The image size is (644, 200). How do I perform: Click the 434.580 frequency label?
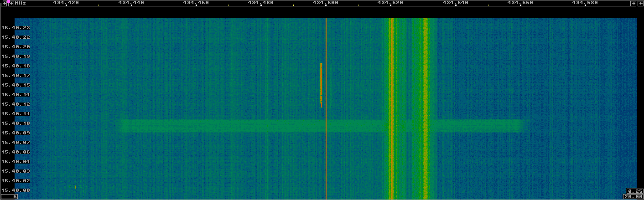(x=585, y=3)
